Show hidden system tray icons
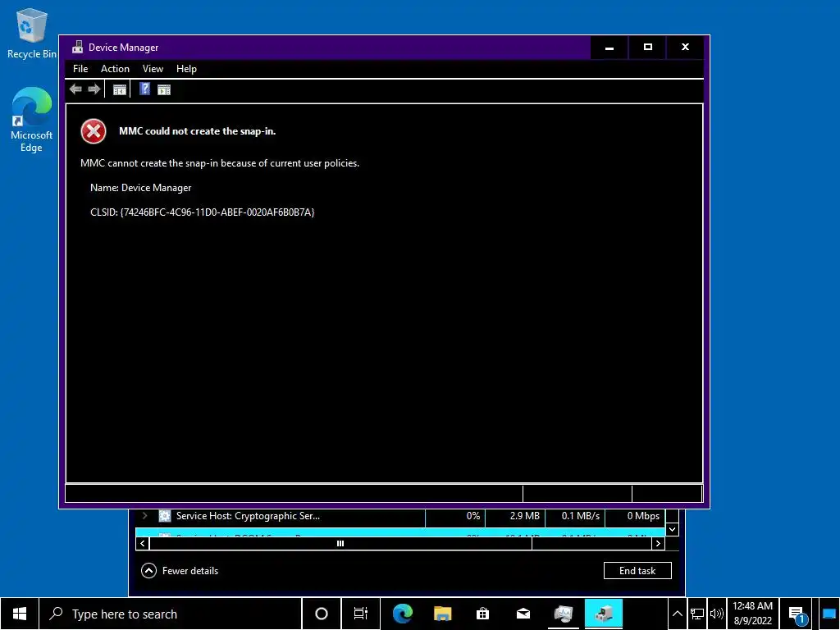 click(x=678, y=614)
